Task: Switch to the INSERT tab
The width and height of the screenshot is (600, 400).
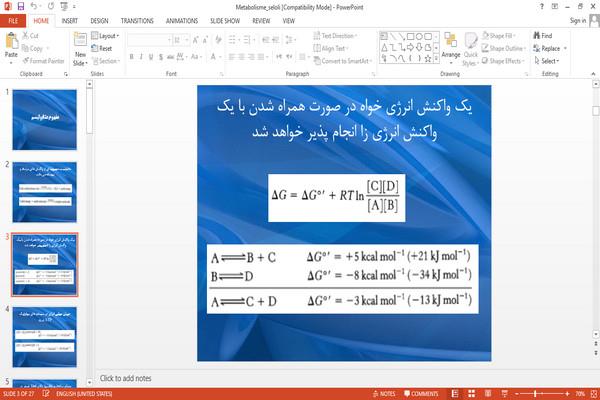Action: pyautogui.click(x=70, y=21)
